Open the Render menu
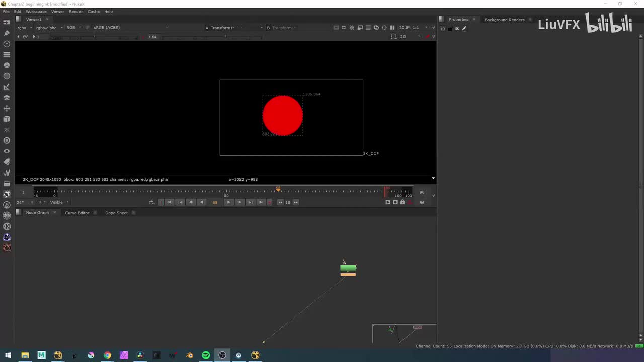This screenshot has width=644, height=362. 76,11
